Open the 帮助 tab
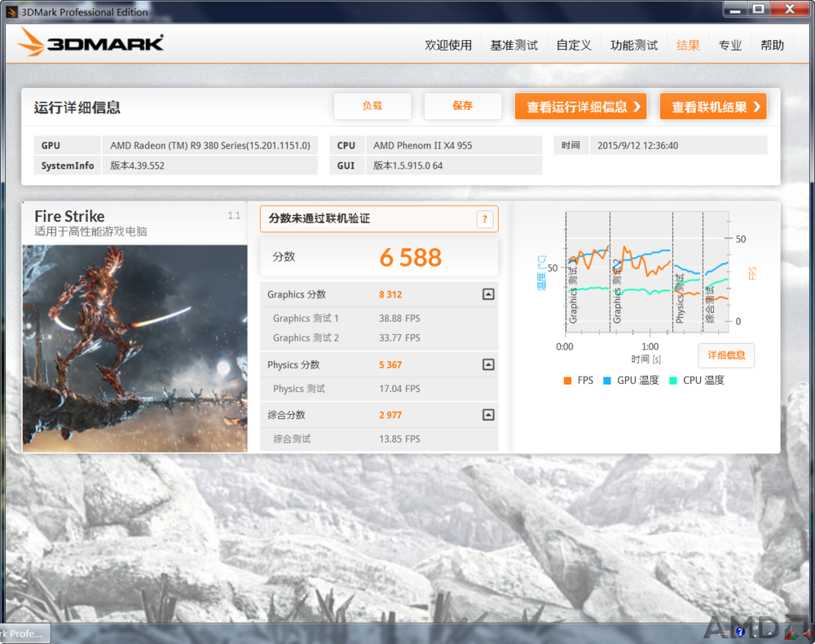The image size is (815, 644). point(772,45)
